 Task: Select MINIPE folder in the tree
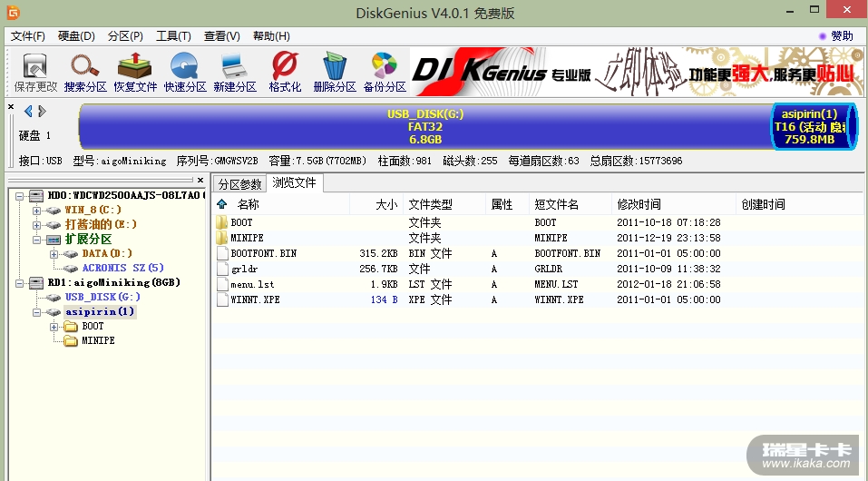[x=98, y=341]
